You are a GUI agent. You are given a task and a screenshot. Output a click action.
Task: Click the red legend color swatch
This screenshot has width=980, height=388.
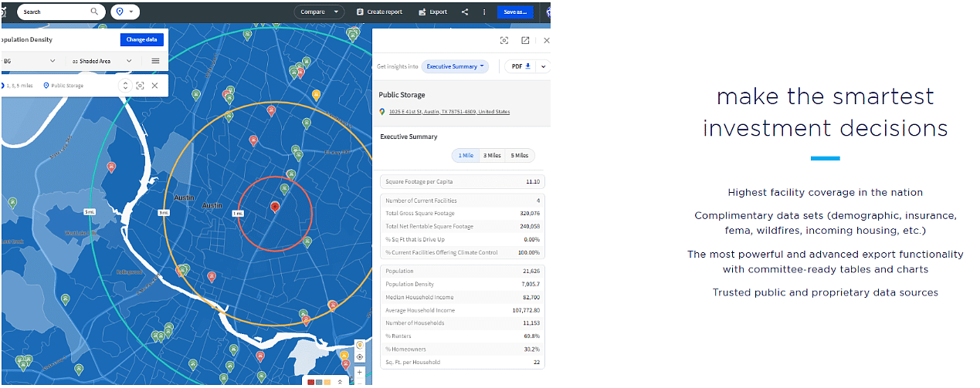tap(310, 382)
